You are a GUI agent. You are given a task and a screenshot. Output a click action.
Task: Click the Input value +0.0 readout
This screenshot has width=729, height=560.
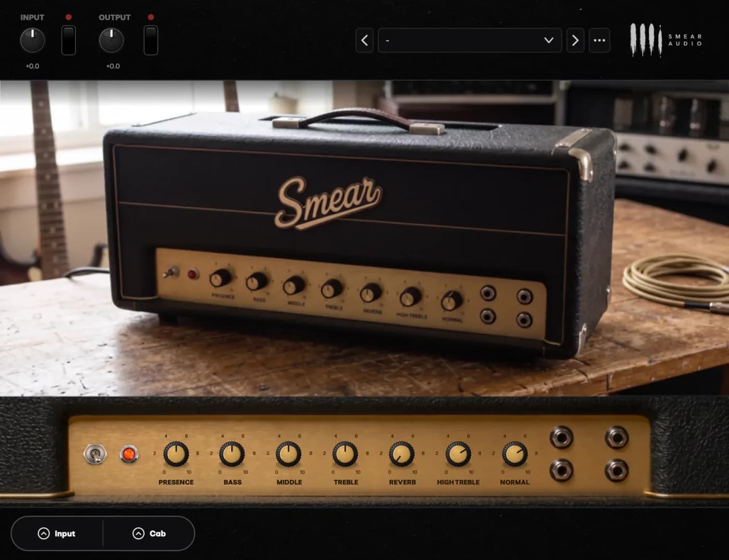[32, 66]
